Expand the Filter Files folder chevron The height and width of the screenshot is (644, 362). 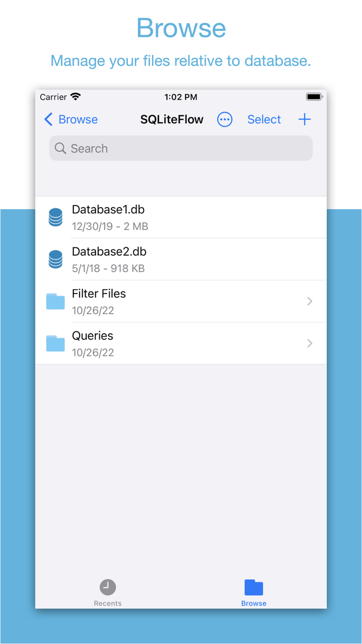[309, 301]
